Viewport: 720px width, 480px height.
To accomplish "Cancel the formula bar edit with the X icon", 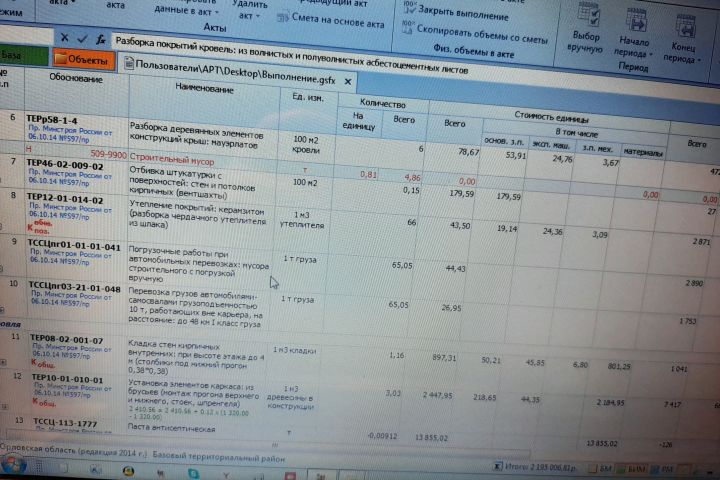I will (64, 38).
